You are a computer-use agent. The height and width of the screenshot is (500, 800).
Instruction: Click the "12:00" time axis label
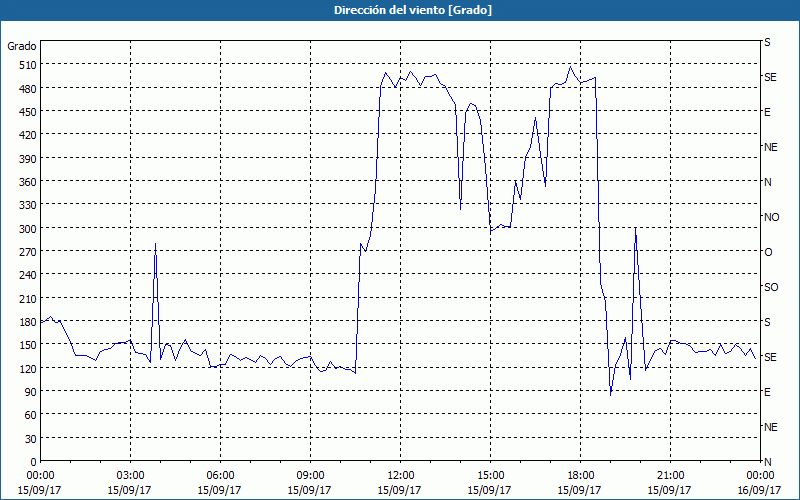pyautogui.click(x=400, y=476)
